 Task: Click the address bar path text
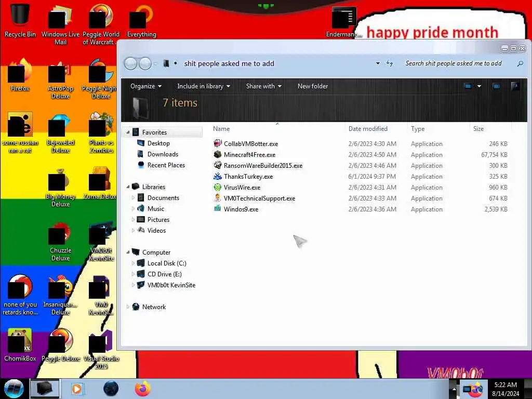point(229,63)
